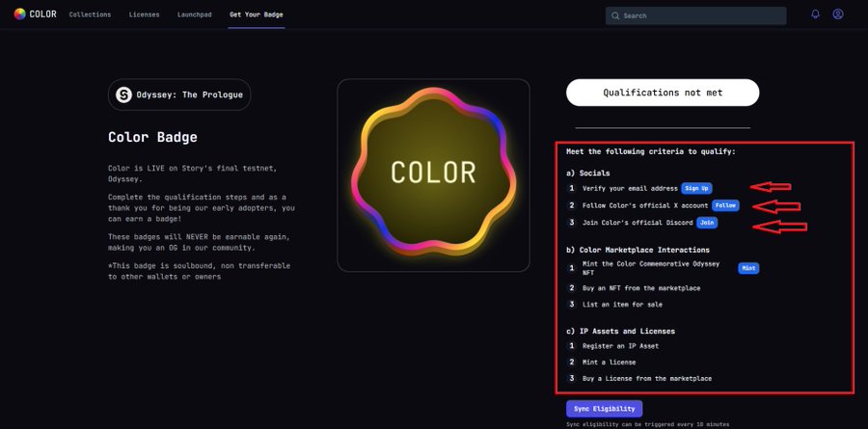Viewport: 868px width, 429px height.
Task: Select the Get Your Badge tab
Action: click(257, 15)
